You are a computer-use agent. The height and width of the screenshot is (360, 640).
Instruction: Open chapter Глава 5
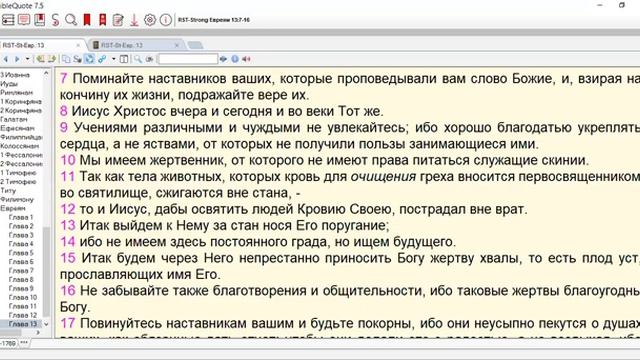(x=21, y=253)
